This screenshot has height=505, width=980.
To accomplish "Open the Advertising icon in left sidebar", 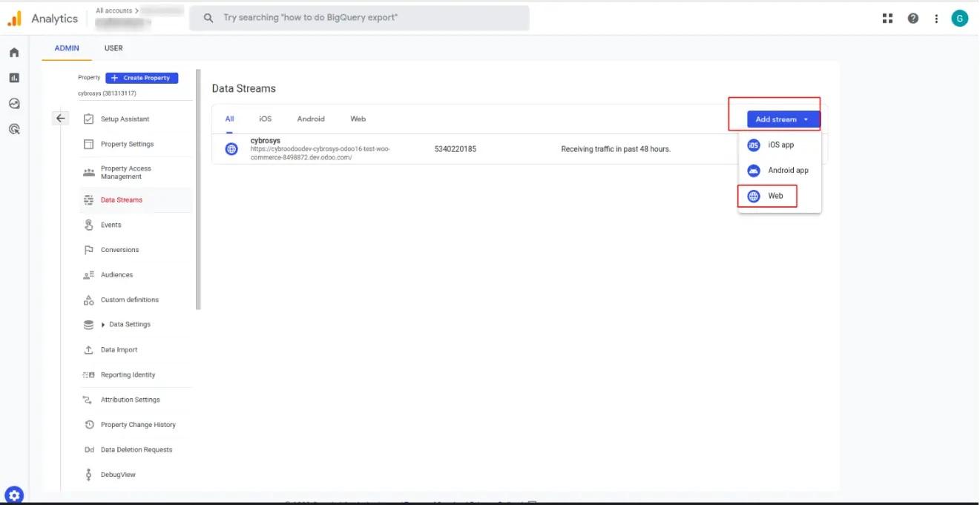I will (13, 128).
